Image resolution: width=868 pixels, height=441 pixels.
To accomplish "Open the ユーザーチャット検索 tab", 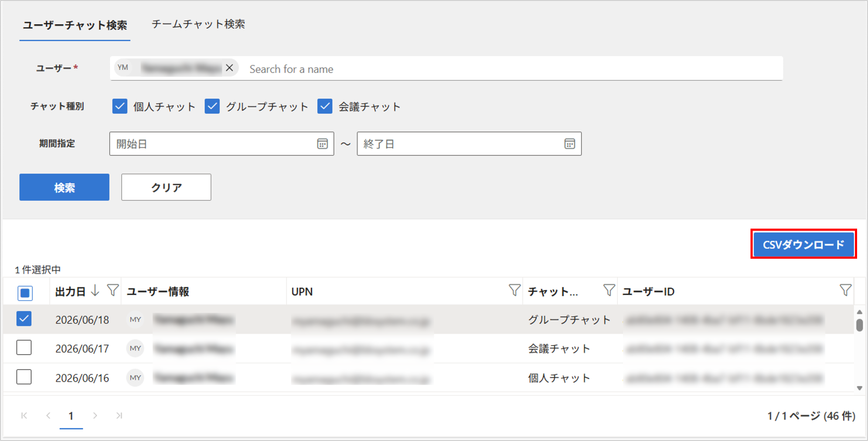I will (x=75, y=25).
